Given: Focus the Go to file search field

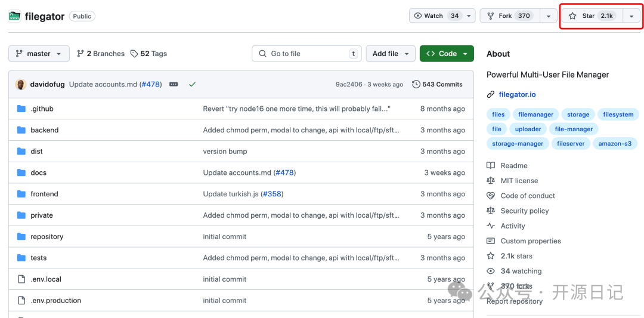Looking at the screenshot, I should coord(306,54).
